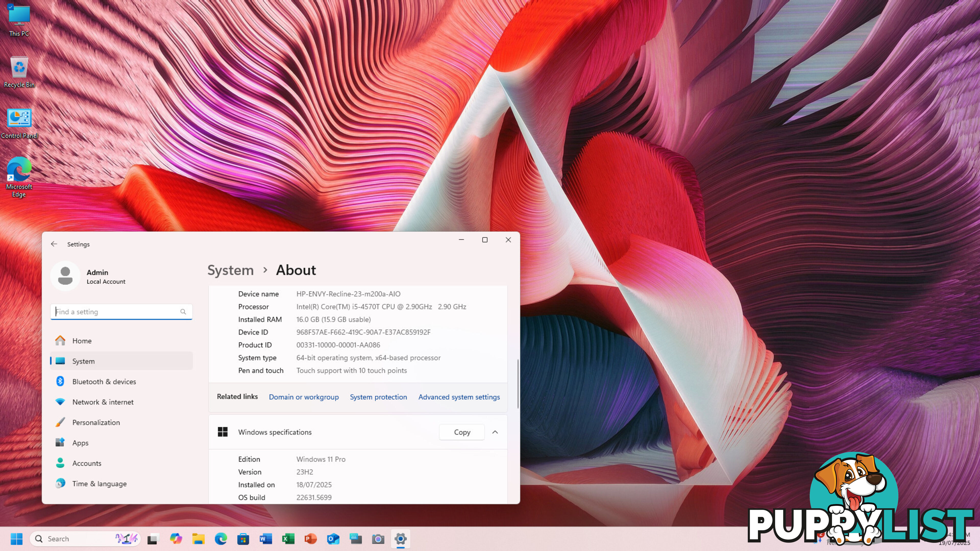Select the Installed RAM value 16.0 GB

click(333, 319)
